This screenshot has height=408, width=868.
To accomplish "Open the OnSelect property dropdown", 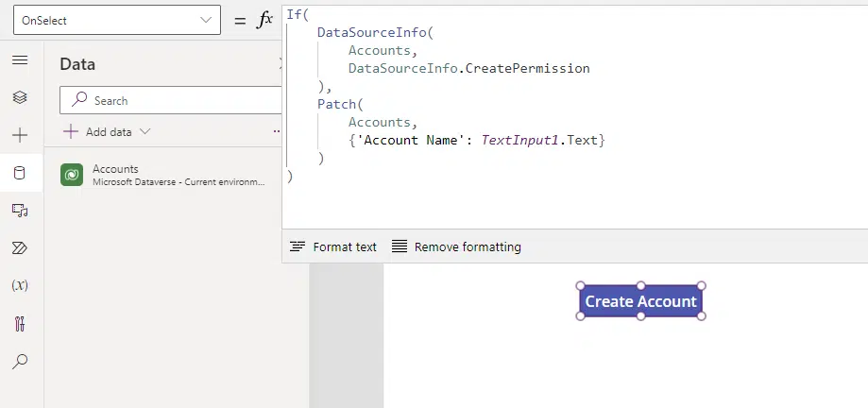I will [x=117, y=20].
